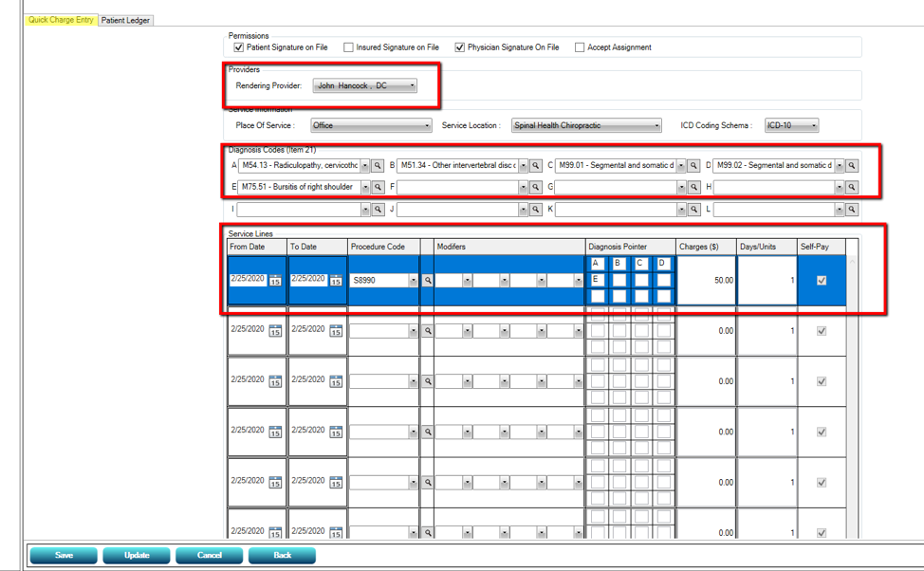The width and height of the screenshot is (924, 571).
Task: Toggle Self-Pay on third service line
Action: [x=822, y=382]
